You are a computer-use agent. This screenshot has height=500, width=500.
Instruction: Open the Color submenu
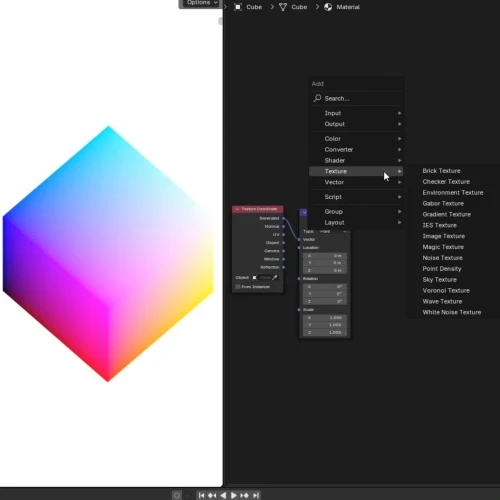pyautogui.click(x=357, y=138)
